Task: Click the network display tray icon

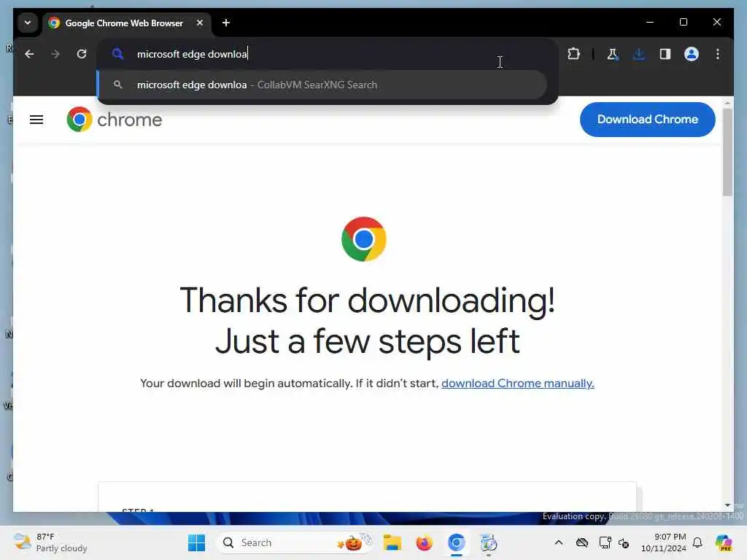Action: pyautogui.click(x=605, y=542)
